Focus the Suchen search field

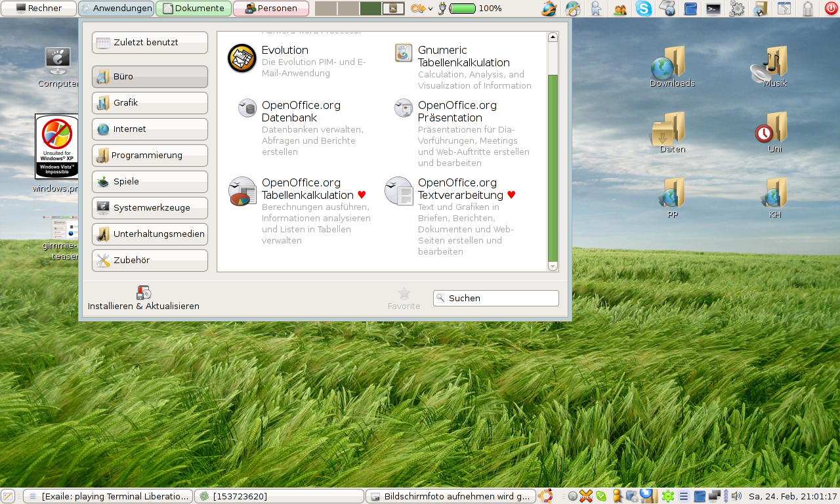(496, 298)
